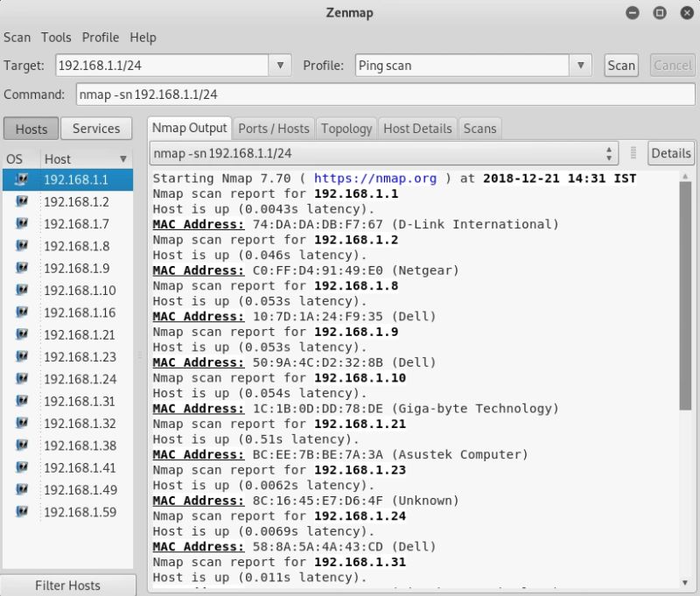
Task: Click the OS icon beside 192.168.1.49
Action: tap(21, 490)
